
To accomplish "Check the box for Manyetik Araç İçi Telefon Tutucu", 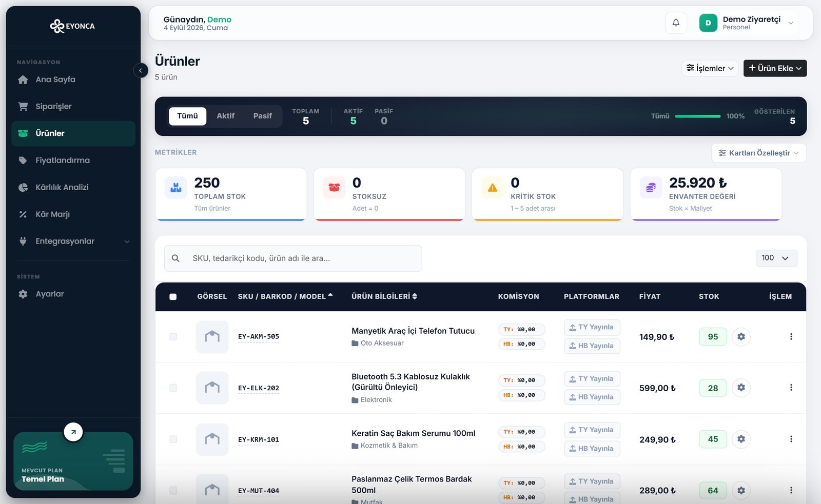I will tap(173, 336).
